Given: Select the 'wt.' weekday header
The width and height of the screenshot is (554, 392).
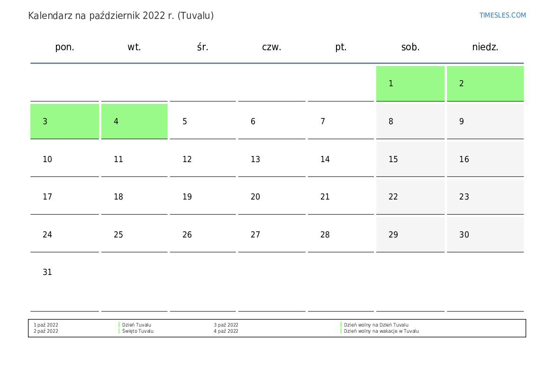Looking at the screenshot, I should coord(134,47).
